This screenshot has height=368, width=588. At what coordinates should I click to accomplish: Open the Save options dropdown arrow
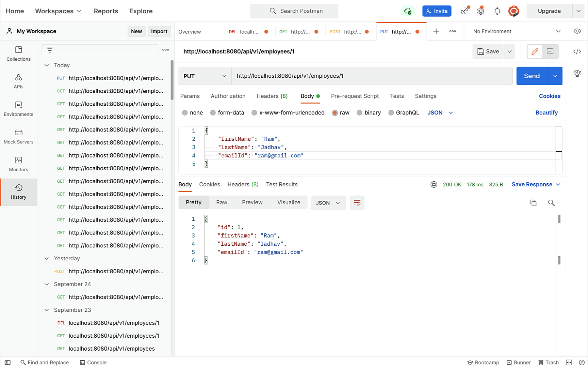point(510,51)
